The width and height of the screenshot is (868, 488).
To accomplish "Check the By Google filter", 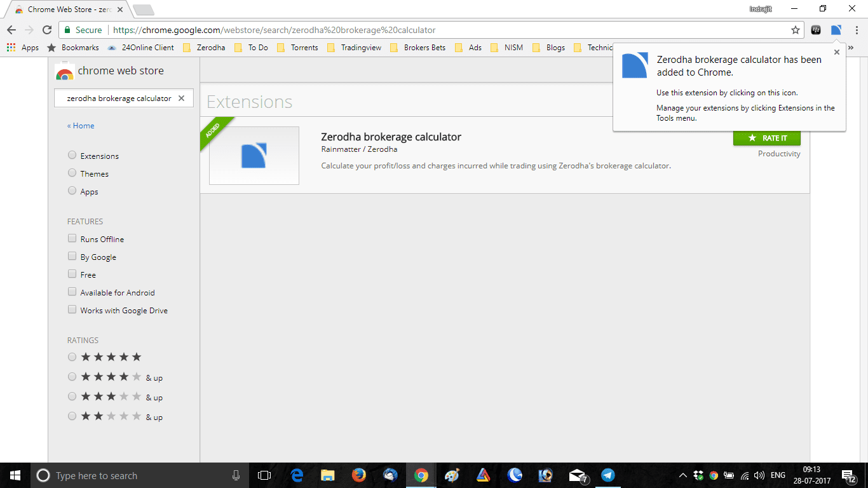I will click(72, 257).
